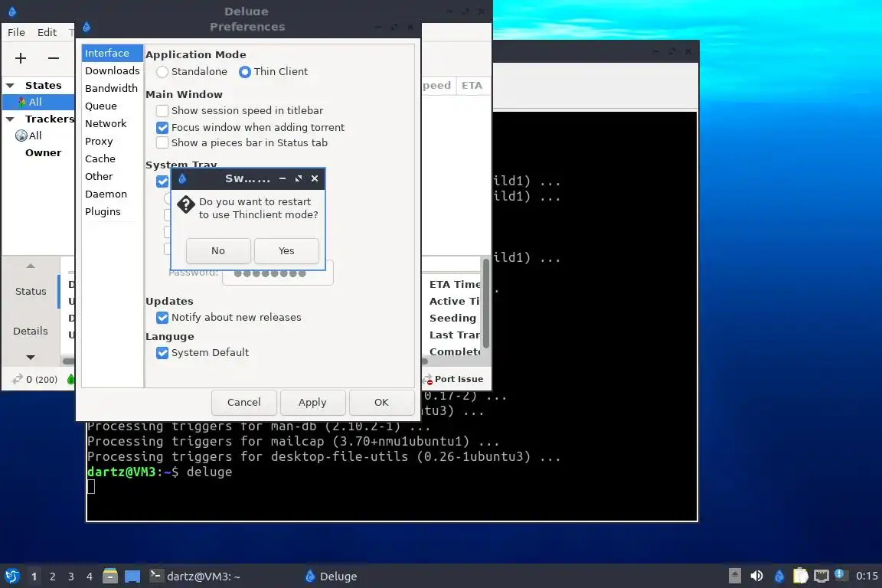Click the clock showing 0:15
The width and height of the screenshot is (882, 588).
[x=867, y=576]
